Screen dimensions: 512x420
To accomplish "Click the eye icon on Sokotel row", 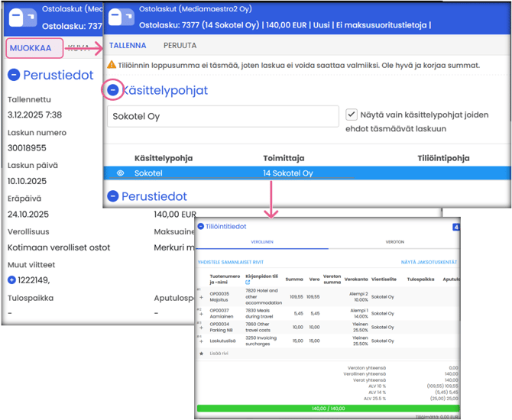I will point(120,173).
